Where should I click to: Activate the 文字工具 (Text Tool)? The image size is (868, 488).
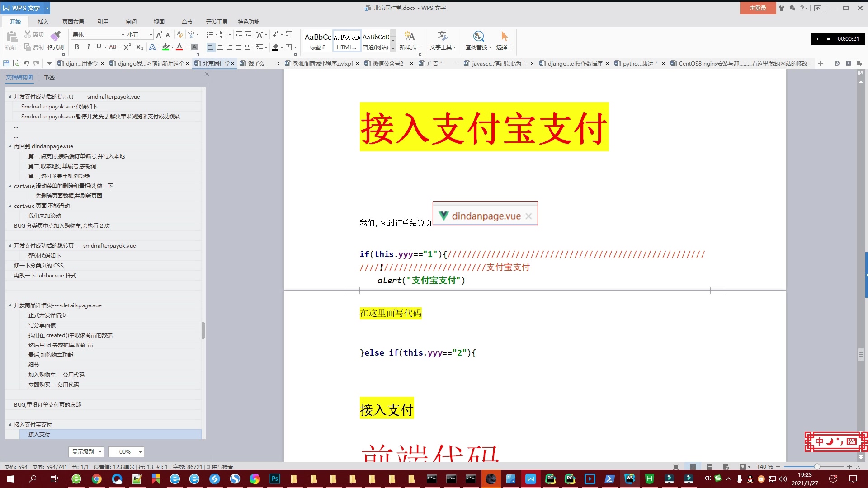[x=442, y=41]
